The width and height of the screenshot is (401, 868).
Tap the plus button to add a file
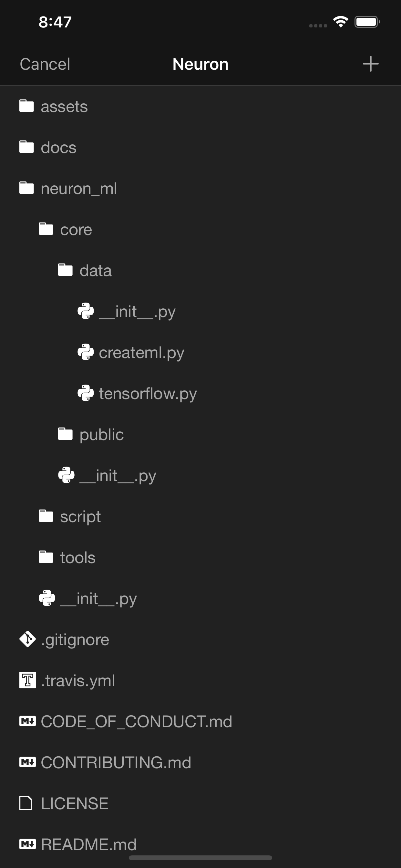(x=371, y=64)
